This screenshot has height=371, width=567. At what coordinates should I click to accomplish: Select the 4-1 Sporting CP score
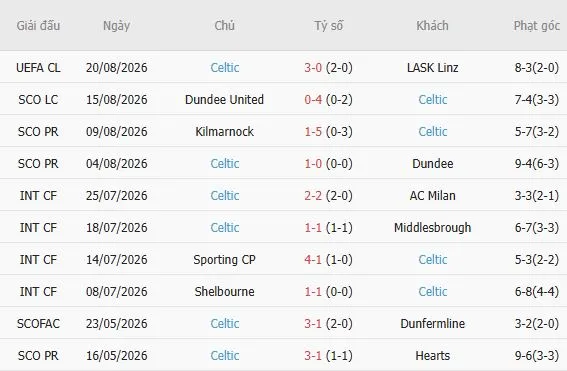313,260
